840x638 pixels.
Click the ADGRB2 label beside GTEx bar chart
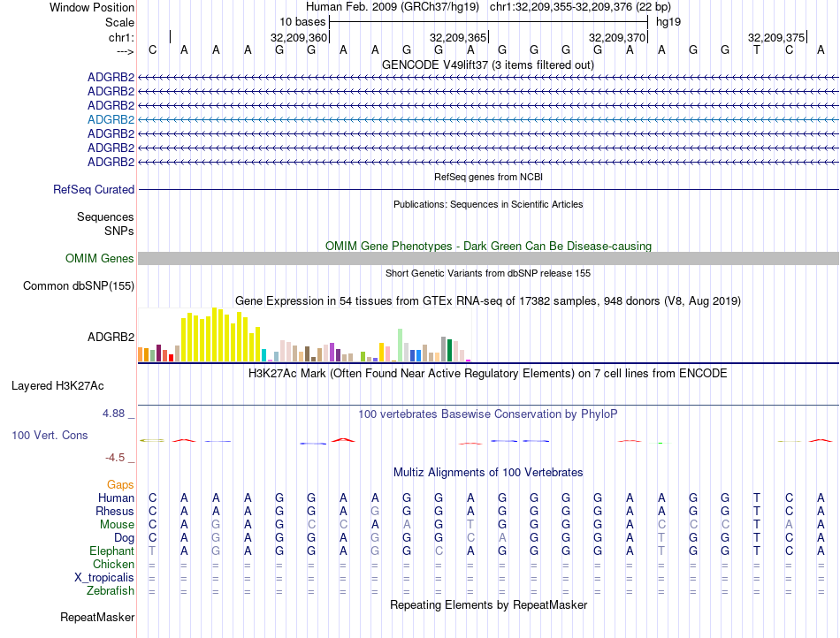point(111,337)
